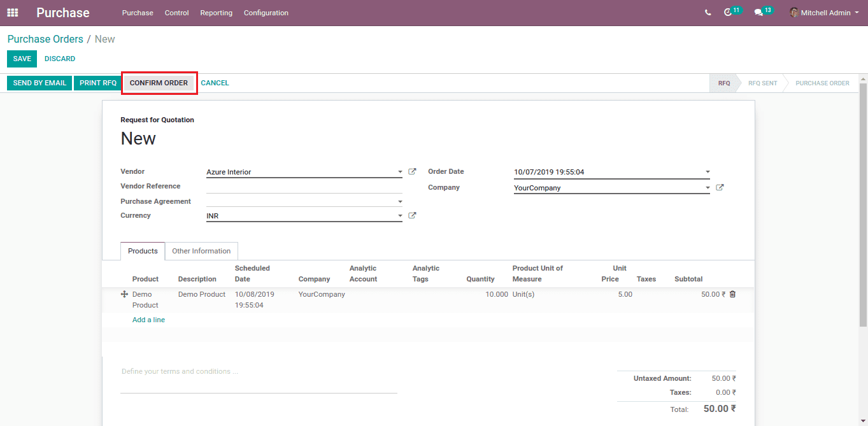Open activities clock icon with 11 badge
Viewport: 868px width, 426px height.
tap(728, 13)
